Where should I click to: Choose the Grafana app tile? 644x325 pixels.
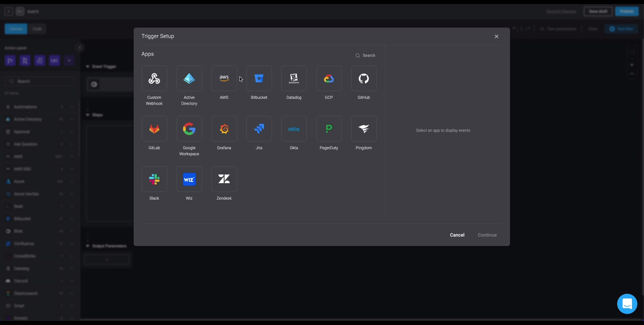click(224, 129)
